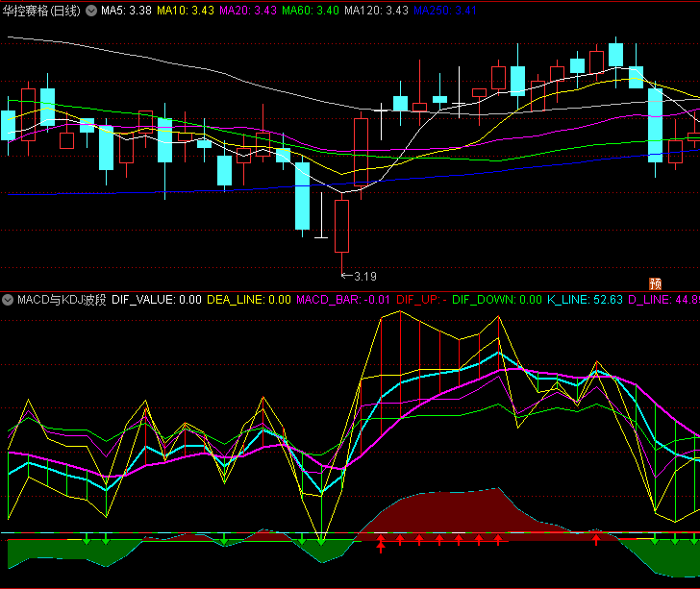Click the green MA60: 3.40 label
Viewport: 700px width, 589px height.
(311, 11)
